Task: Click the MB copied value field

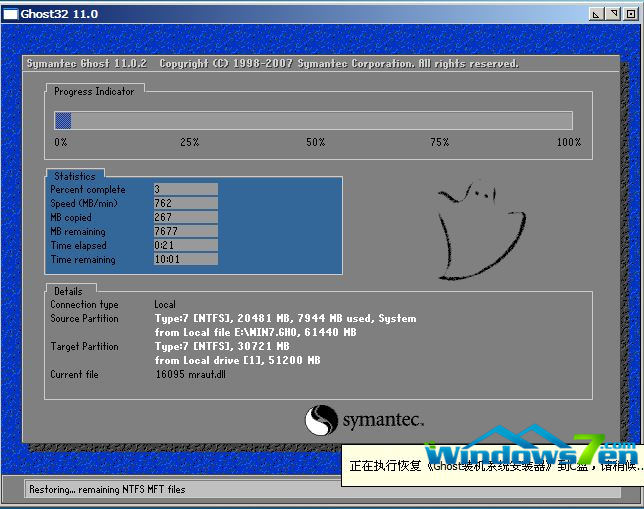Action: pos(185,217)
